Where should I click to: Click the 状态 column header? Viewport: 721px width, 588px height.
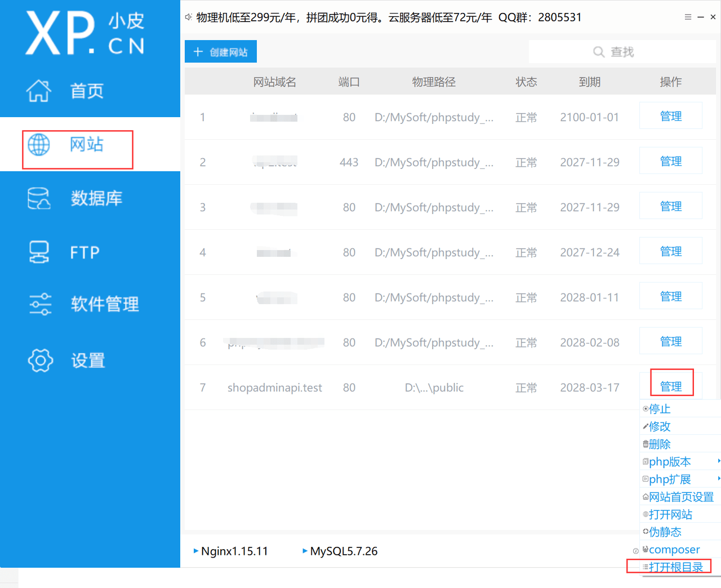526,82
